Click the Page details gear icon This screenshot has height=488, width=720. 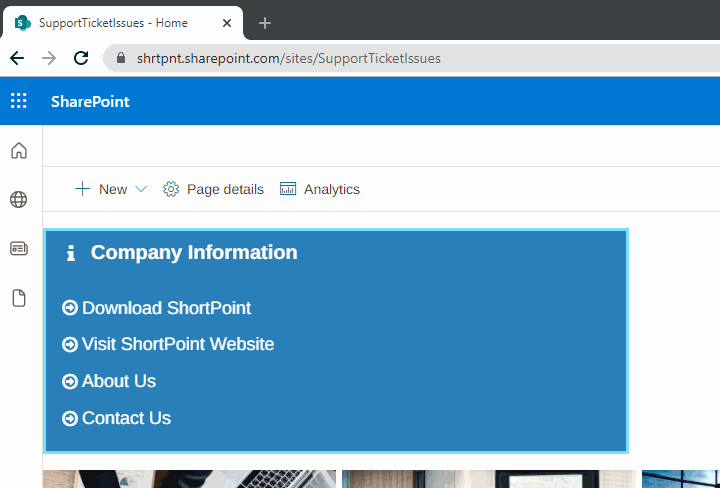point(171,189)
